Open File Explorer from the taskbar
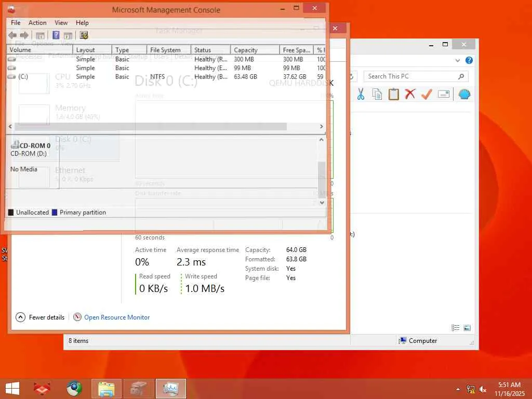Screen dimensions: 532x399 tap(106, 389)
